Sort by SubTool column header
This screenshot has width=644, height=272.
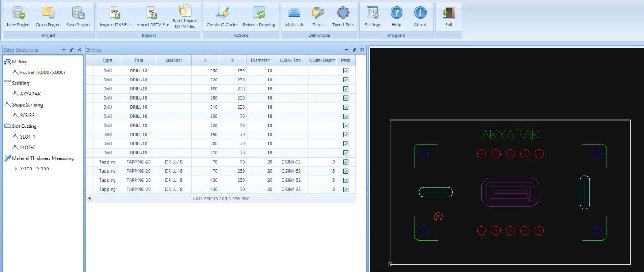(173, 61)
